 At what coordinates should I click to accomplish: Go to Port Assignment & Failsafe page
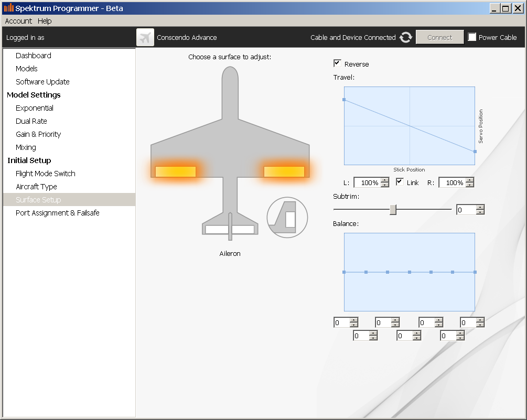pos(57,213)
